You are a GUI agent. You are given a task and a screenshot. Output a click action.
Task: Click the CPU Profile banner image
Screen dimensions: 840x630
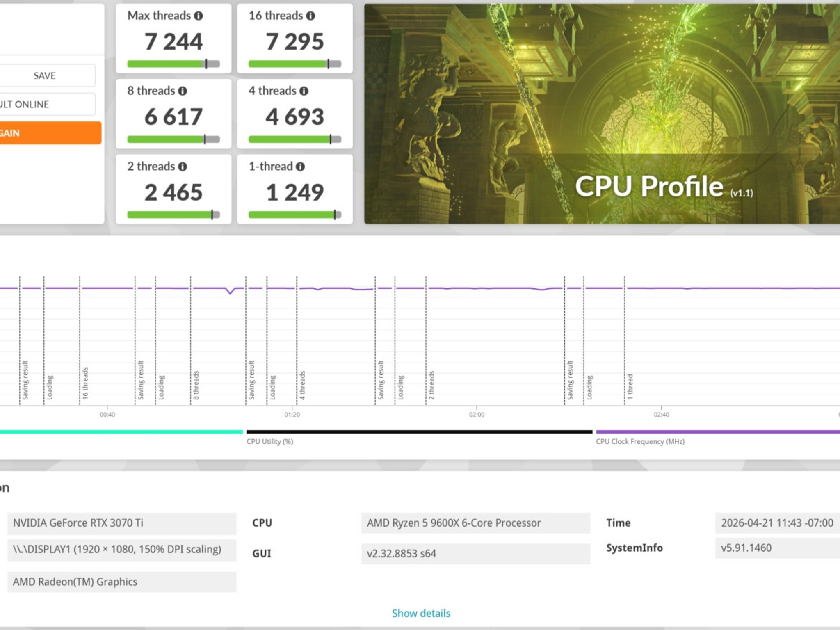[602, 114]
